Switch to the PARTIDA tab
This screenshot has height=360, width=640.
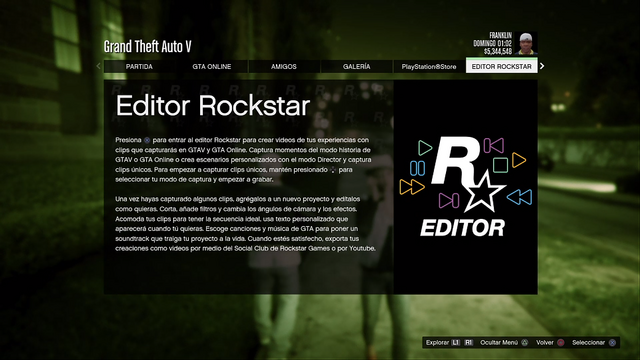click(139, 67)
